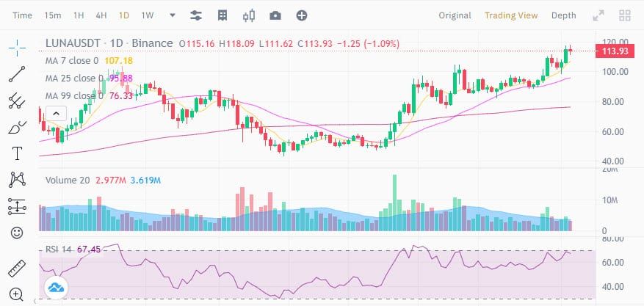Toggle fullscreen chart mode

[x=598, y=15]
